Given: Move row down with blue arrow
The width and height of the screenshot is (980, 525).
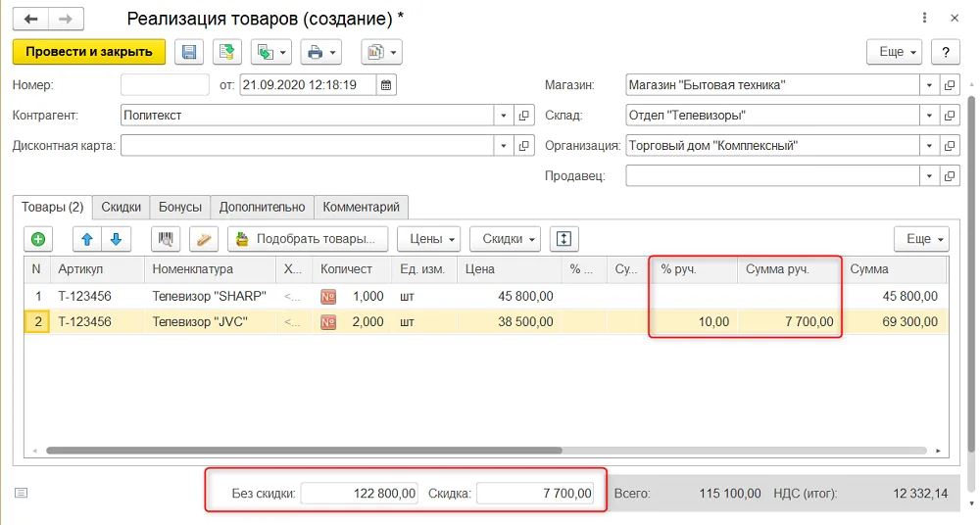Looking at the screenshot, I should point(117,239).
